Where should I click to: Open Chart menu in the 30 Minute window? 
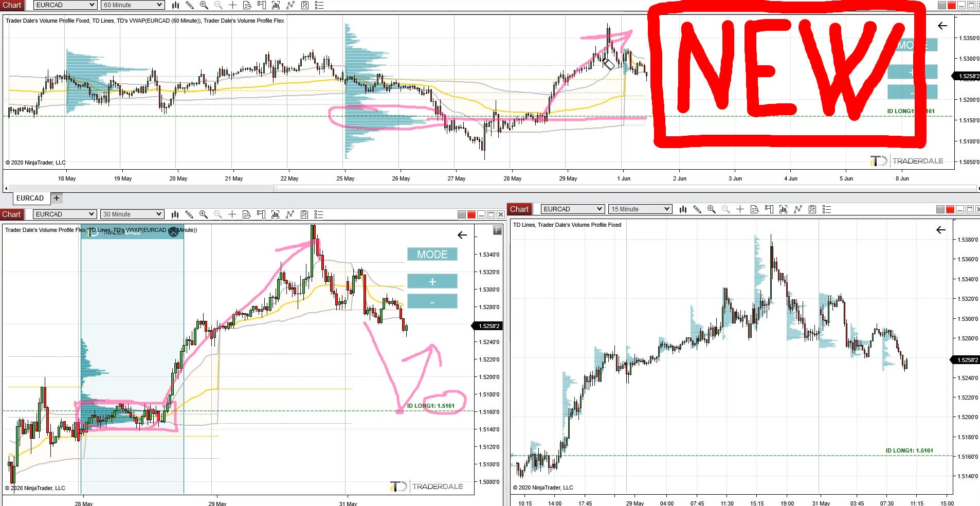point(11,214)
